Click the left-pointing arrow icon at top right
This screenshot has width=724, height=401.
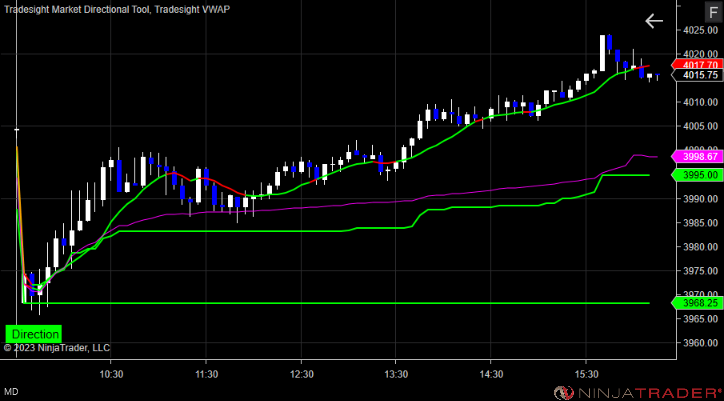click(x=654, y=21)
